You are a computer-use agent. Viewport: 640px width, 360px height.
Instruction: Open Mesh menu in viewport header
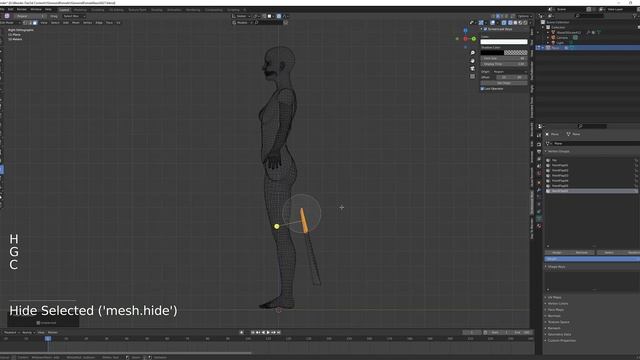click(76, 23)
